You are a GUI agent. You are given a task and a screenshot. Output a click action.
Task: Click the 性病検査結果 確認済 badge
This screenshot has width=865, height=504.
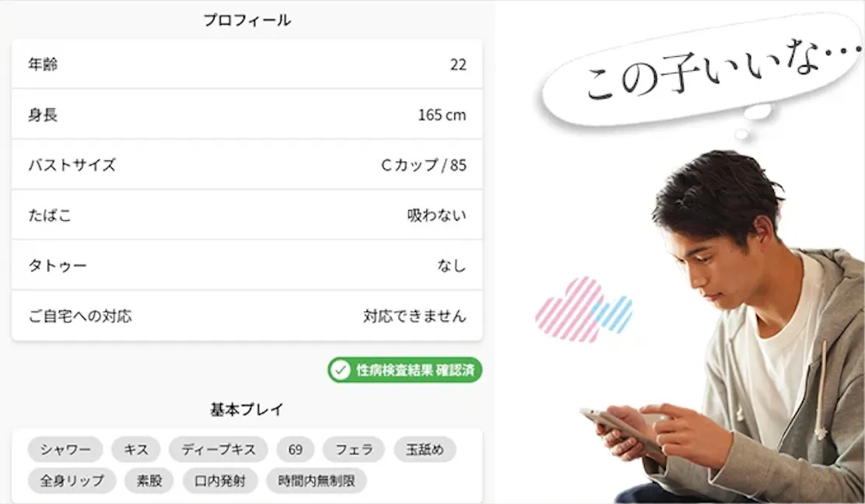405,370
